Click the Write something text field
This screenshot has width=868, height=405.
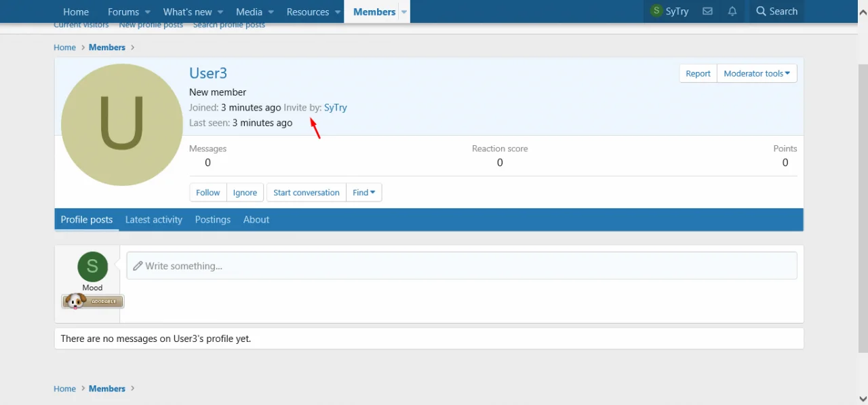coord(461,266)
